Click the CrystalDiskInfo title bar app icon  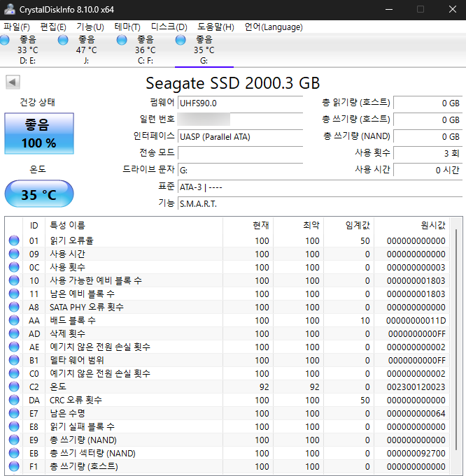[x=9, y=9]
